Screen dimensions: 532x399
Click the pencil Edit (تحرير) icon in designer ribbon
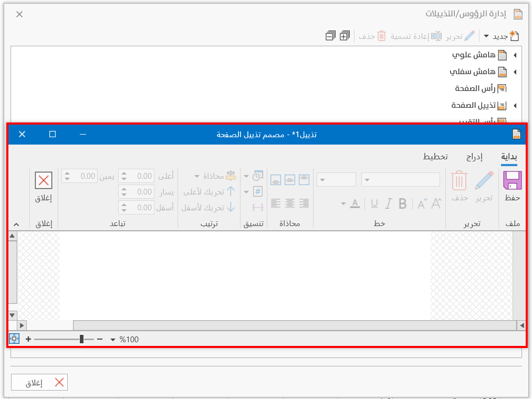click(484, 180)
